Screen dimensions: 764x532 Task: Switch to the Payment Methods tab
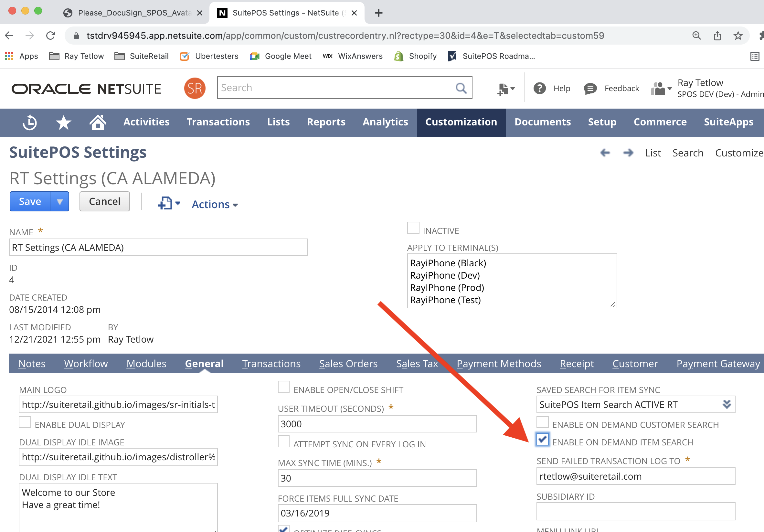coord(498,364)
